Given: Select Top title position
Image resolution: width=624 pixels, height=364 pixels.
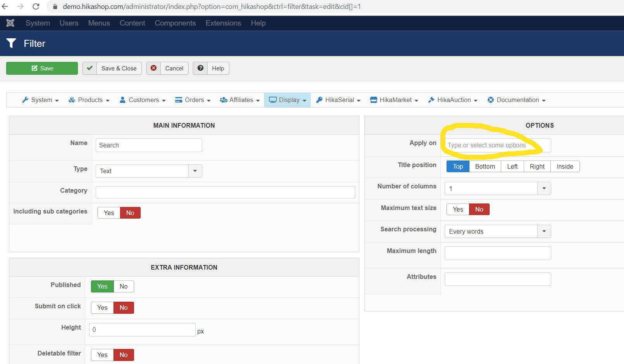Looking at the screenshot, I should click(x=458, y=166).
